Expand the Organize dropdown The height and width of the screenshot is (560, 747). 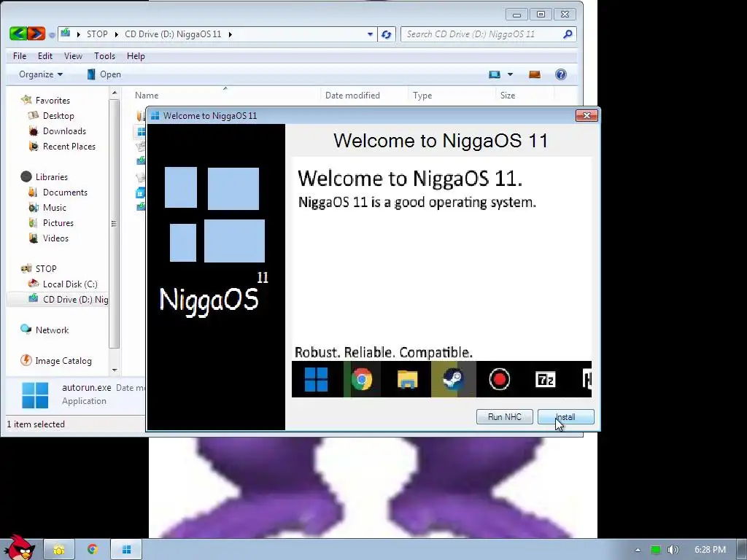pyautogui.click(x=41, y=74)
